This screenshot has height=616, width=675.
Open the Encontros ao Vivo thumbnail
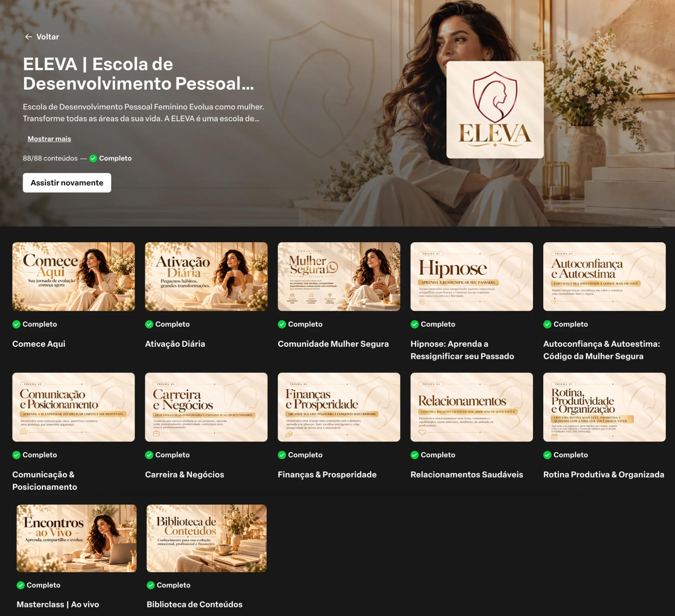tap(77, 538)
